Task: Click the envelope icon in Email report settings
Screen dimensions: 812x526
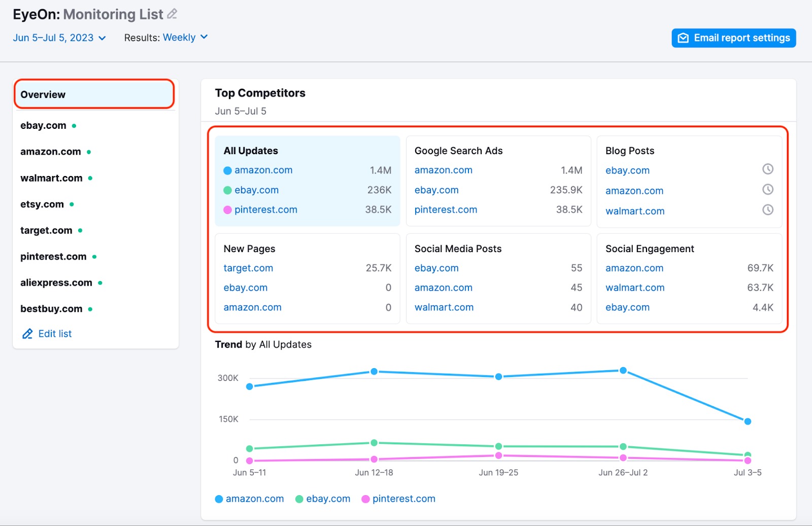Action: [683, 38]
